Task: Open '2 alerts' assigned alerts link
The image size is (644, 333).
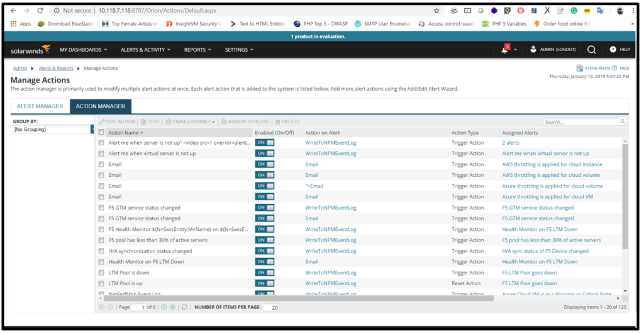Action: tap(511, 143)
